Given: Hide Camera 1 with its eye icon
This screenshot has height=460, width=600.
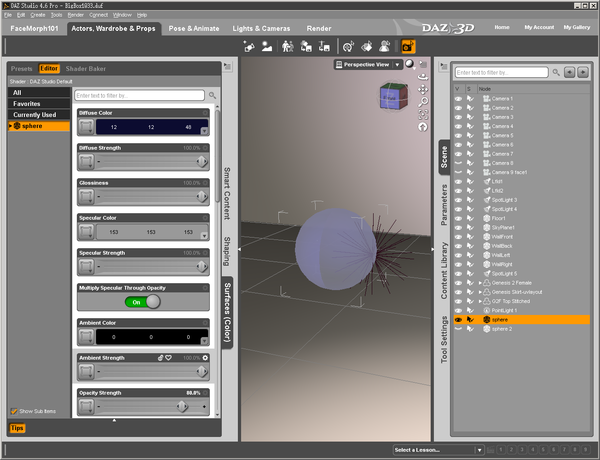Looking at the screenshot, I should [x=458, y=98].
